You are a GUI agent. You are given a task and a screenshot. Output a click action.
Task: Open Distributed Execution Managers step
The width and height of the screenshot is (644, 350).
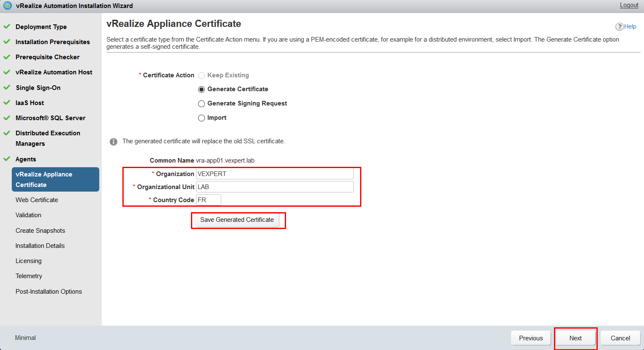(x=48, y=138)
